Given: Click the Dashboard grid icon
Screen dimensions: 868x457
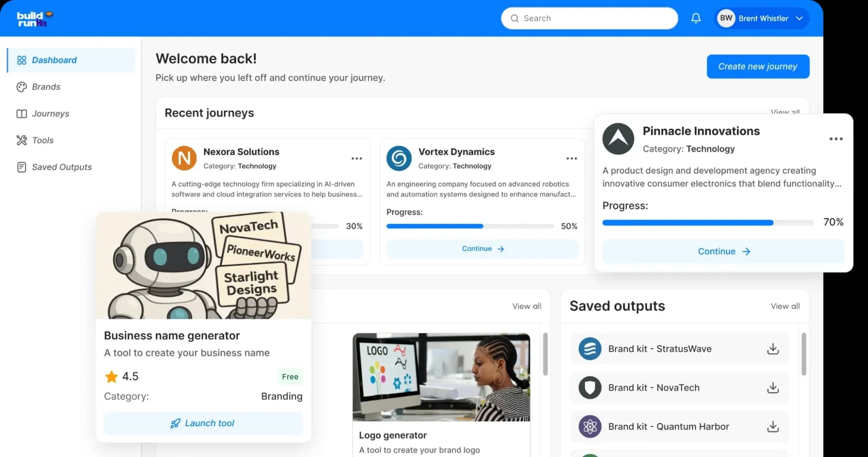Looking at the screenshot, I should click(x=21, y=60).
